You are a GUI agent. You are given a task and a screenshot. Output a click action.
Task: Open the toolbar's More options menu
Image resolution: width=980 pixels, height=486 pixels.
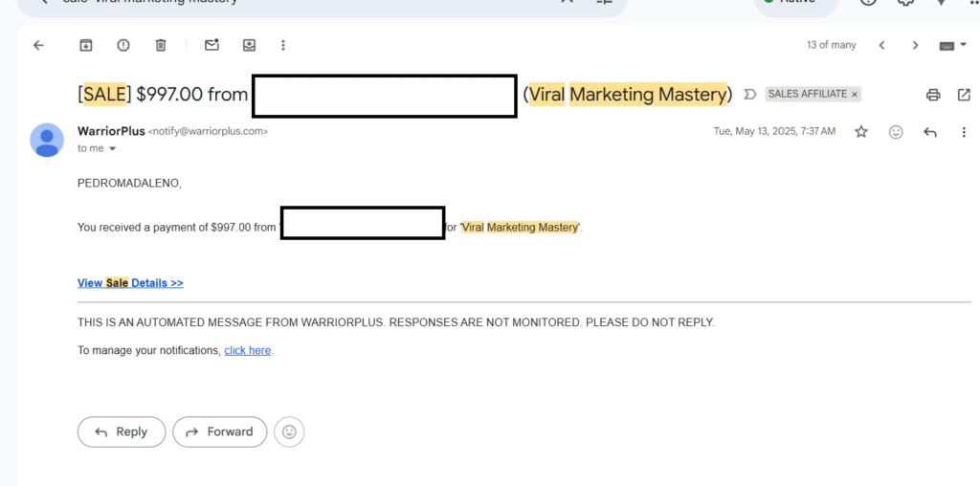283,45
